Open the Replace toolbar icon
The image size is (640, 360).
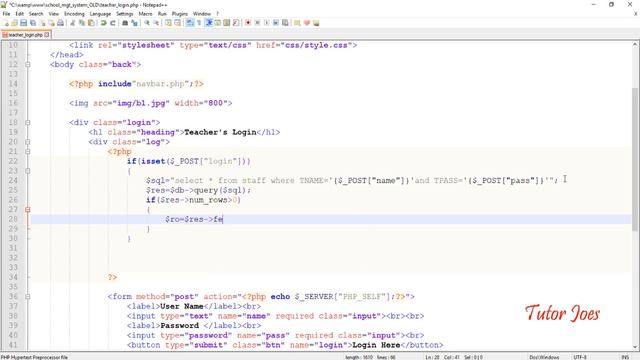click(x=134, y=23)
